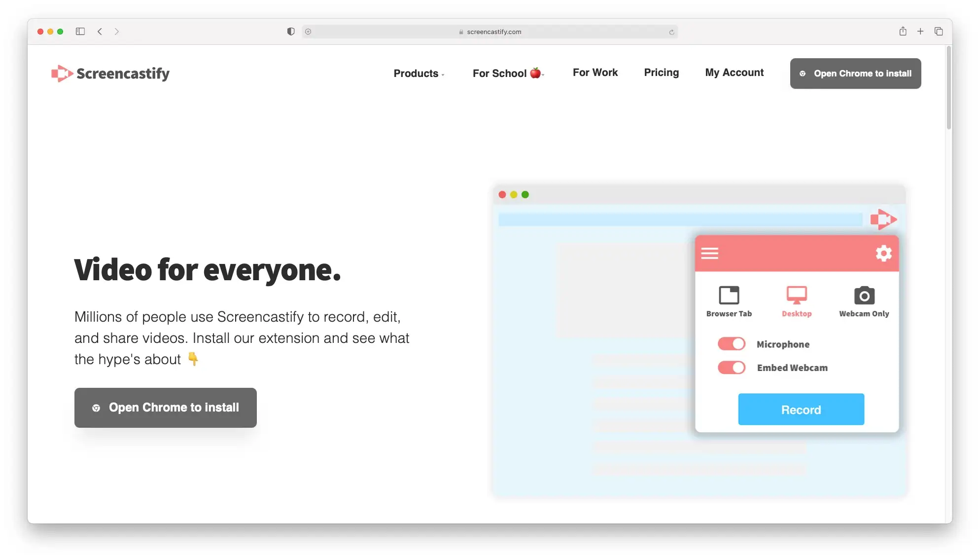This screenshot has width=980, height=560.
Task: Click the browser address bar
Action: click(490, 31)
